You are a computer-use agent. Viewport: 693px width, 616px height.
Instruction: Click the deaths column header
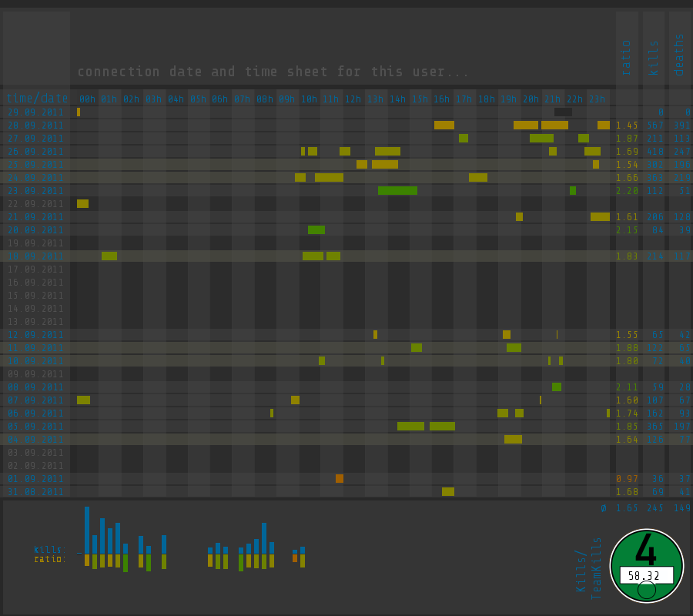tap(679, 55)
